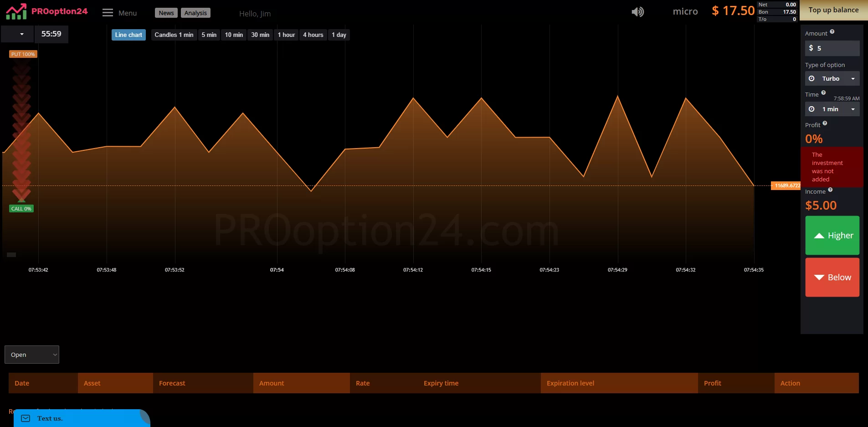Click the CALL 0% sentiment label
Screen dimensions: 868x427
click(21, 209)
